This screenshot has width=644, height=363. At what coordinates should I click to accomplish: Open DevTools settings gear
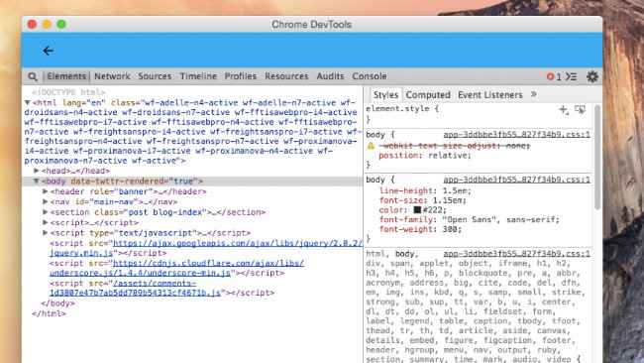point(592,76)
